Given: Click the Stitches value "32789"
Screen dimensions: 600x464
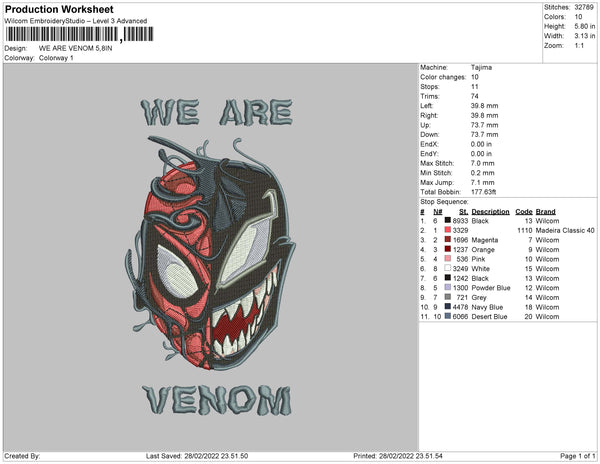Looking at the screenshot, I should (x=584, y=7).
